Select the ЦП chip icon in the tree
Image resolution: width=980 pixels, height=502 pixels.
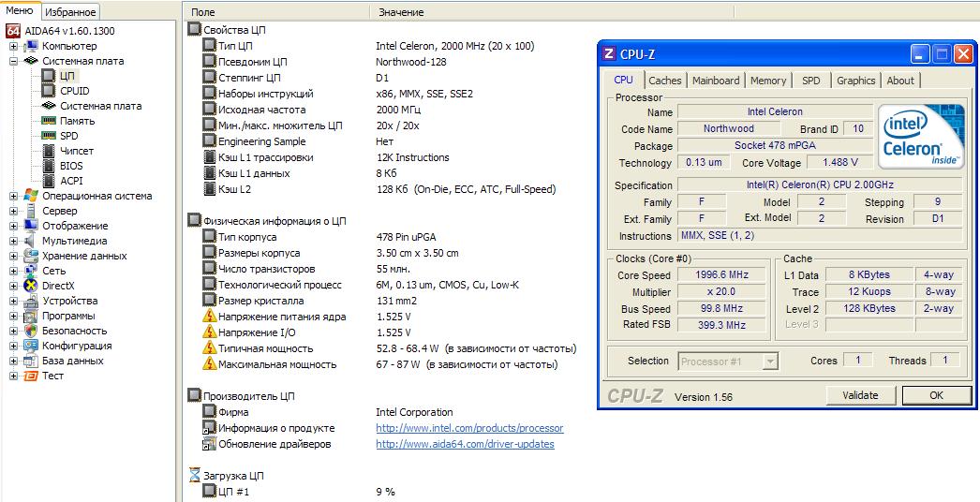pyautogui.click(x=49, y=76)
